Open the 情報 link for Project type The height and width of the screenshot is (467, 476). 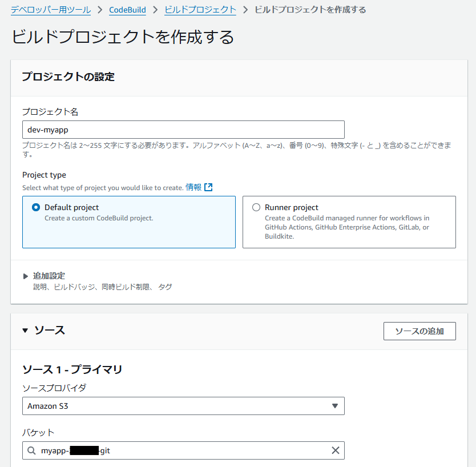[x=193, y=187]
